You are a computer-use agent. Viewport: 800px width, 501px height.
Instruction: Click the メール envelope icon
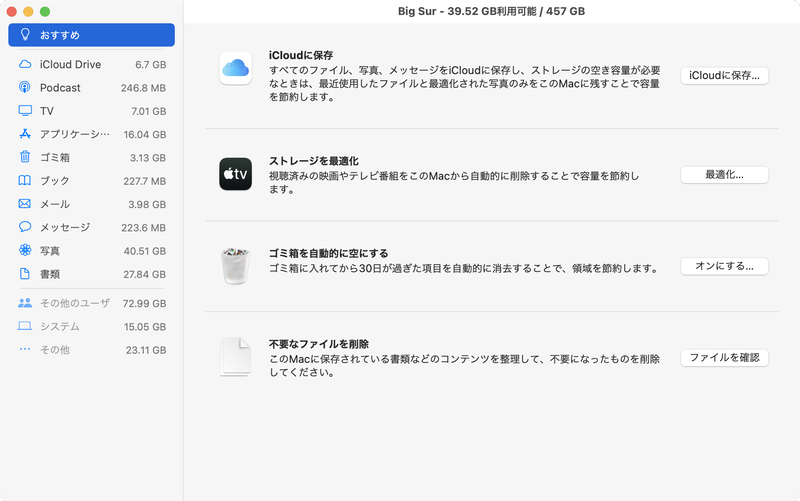tap(24, 204)
